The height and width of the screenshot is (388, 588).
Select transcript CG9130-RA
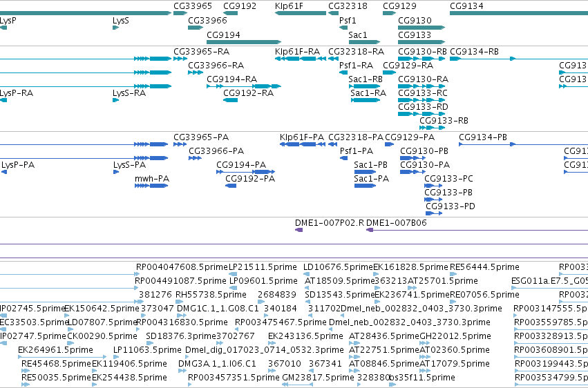tap(423, 79)
